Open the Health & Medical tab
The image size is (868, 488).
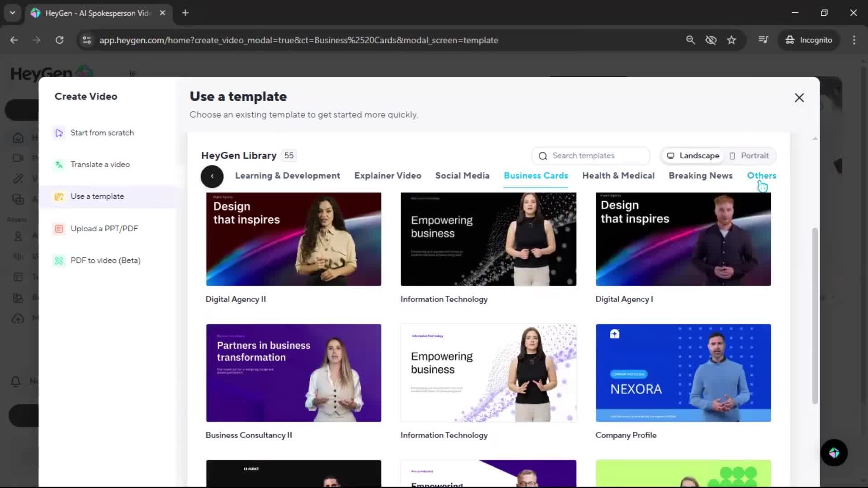coord(618,175)
